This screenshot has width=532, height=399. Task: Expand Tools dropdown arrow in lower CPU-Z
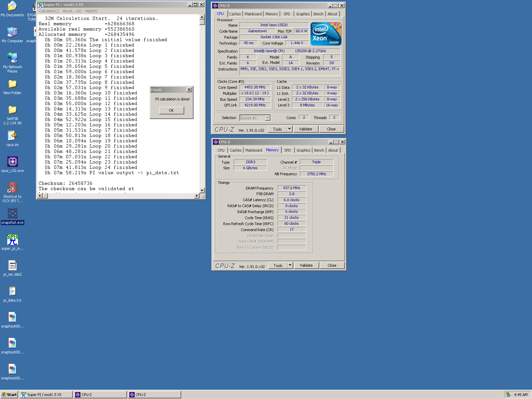290,265
